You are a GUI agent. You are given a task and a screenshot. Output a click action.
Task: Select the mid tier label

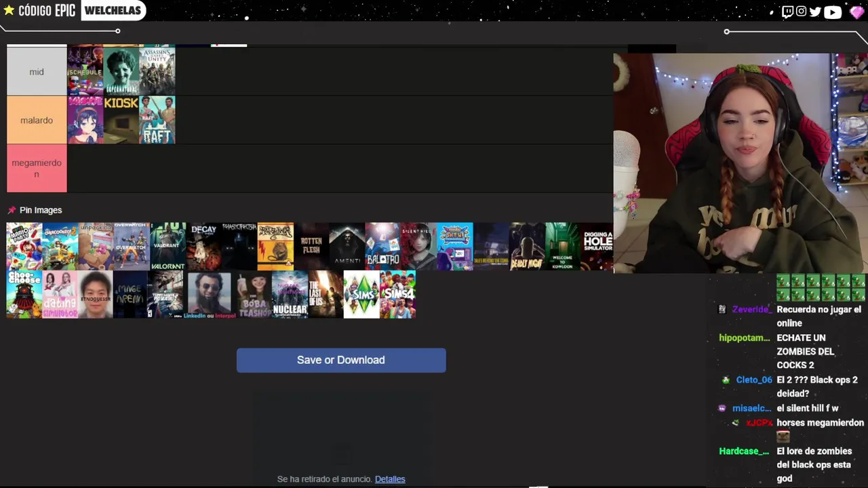[x=37, y=71]
